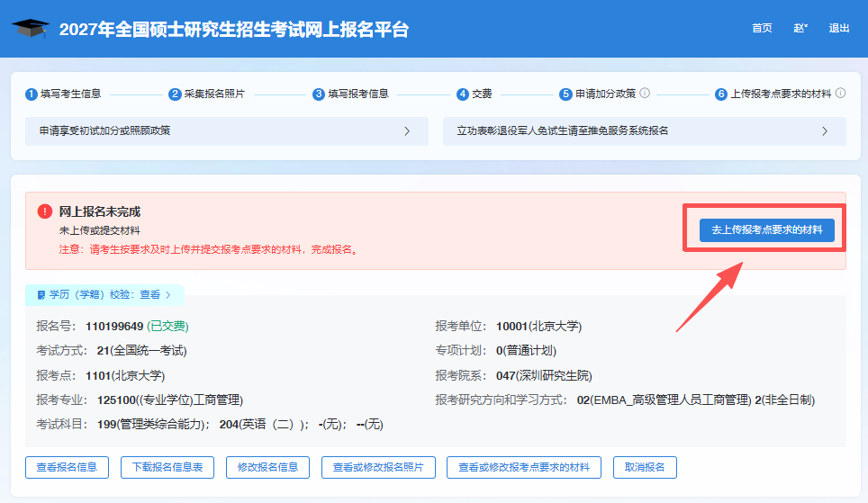Click the 去上传报考点要求的材料 button

[766, 229]
